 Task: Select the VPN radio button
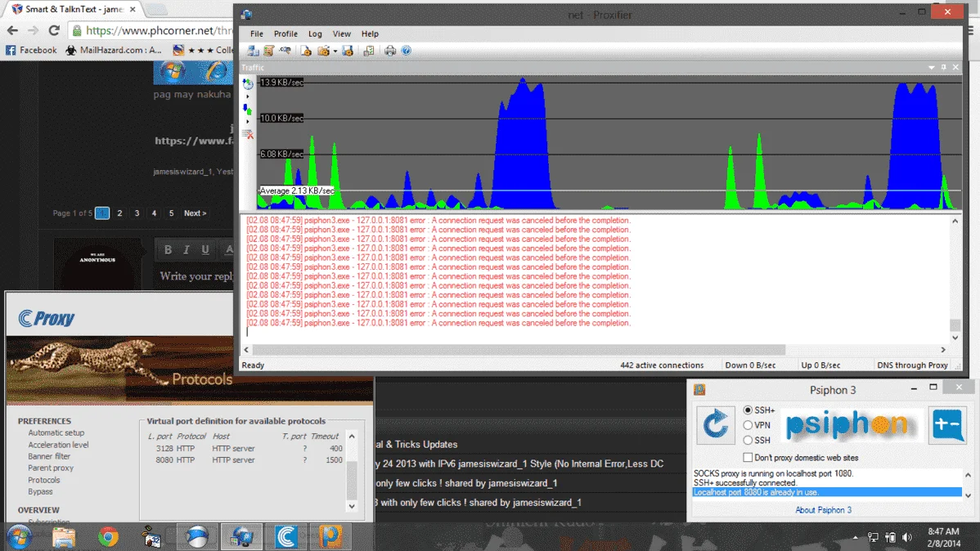pyautogui.click(x=748, y=425)
